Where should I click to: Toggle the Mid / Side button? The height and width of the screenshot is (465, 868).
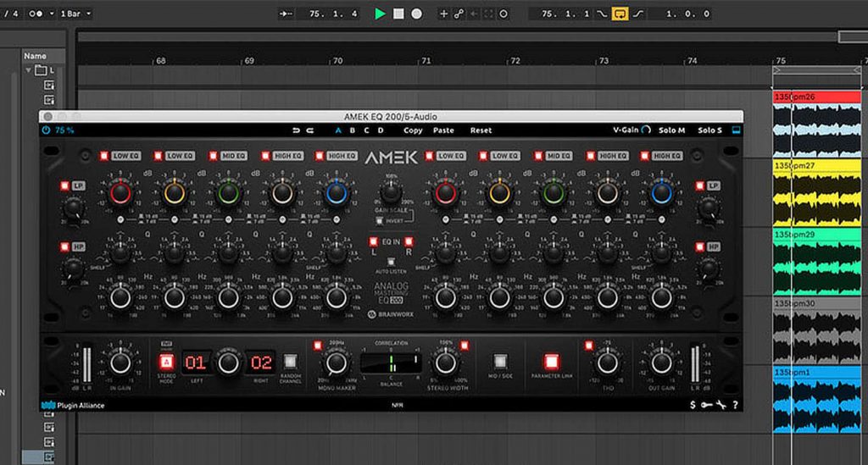(x=500, y=362)
